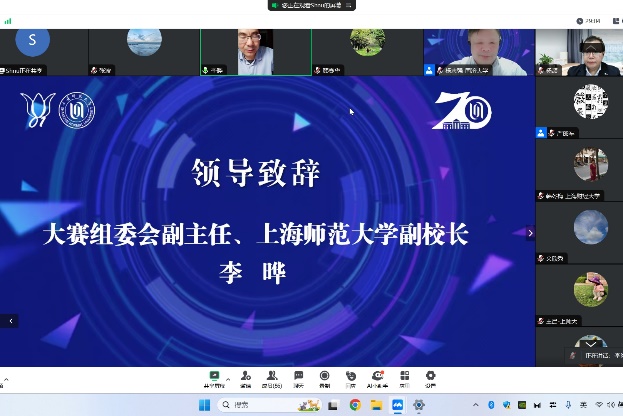Click the blue person badge on the pattern-avatar tile
This screenshot has width=623, height=416.
point(541,133)
